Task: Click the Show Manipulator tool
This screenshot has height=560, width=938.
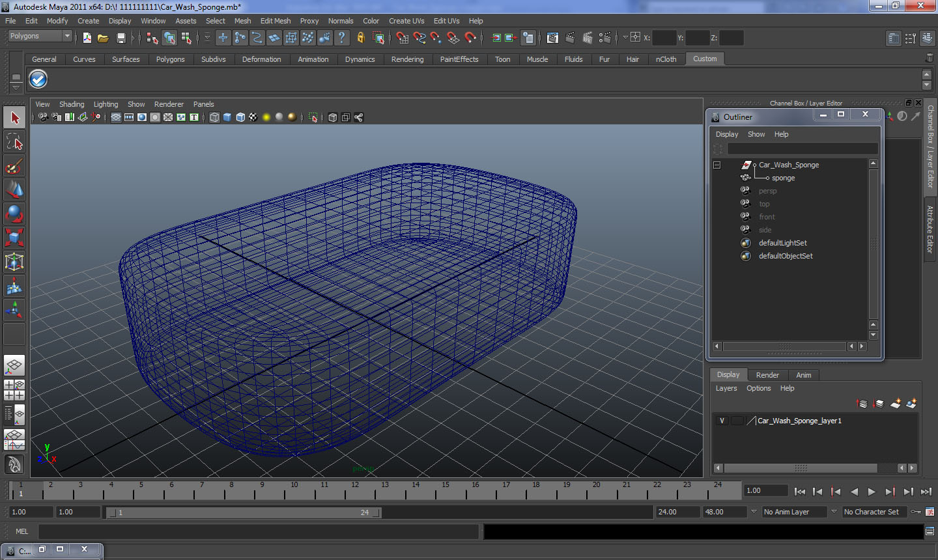Action: [x=14, y=310]
